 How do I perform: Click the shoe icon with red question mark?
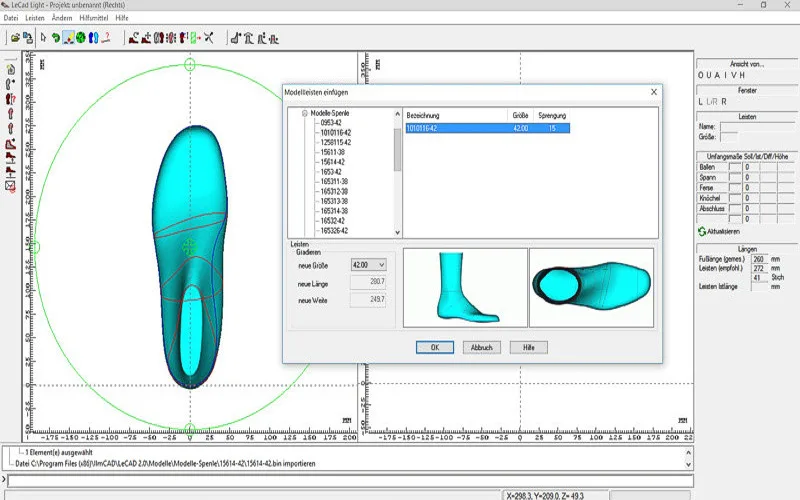106,38
